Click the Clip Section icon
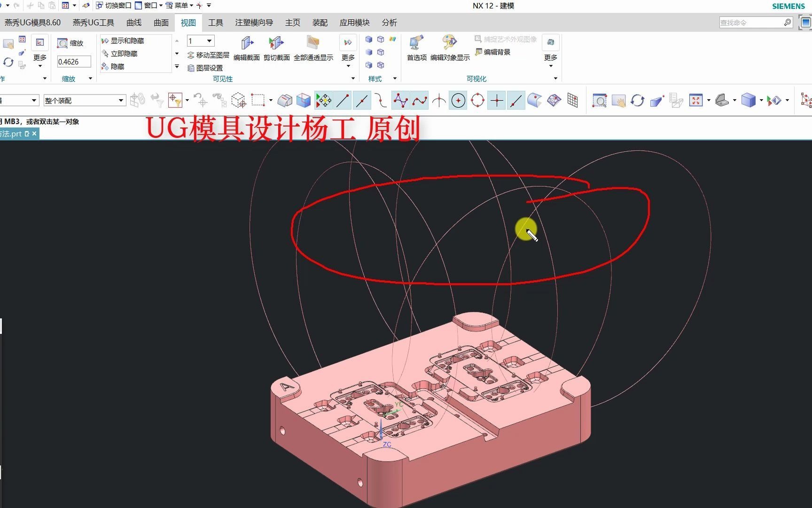This screenshot has width=812, height=508. 276,43
